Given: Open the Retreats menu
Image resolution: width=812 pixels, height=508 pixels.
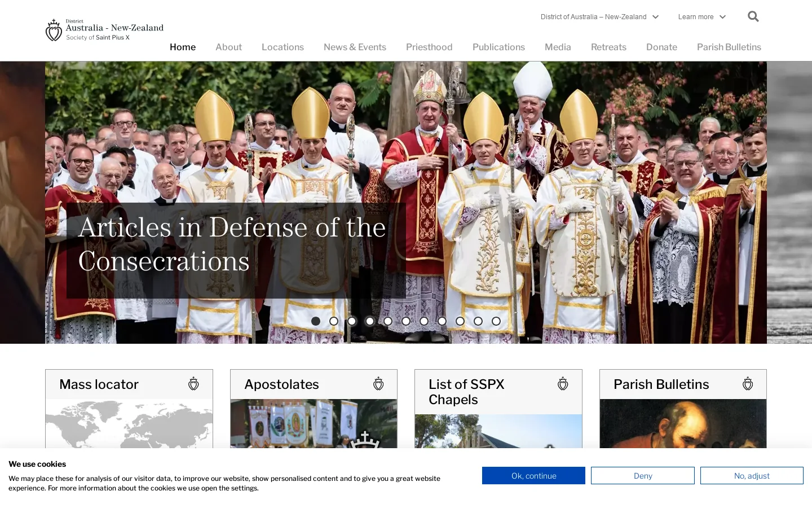Looking at the screenshot, I should [608, 47].
